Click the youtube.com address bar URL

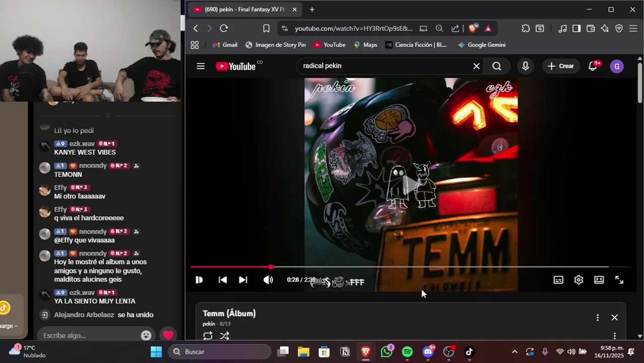point(354,29)
